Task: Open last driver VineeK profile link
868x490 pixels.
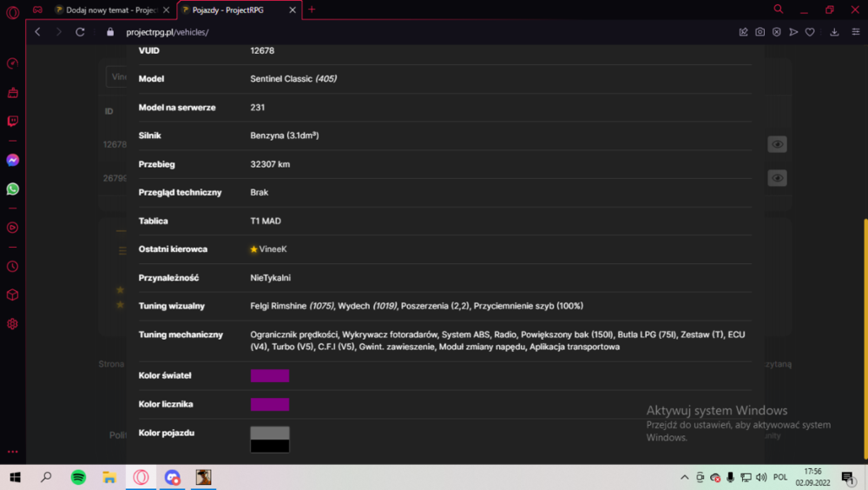Action: pyautogui.click(x=273, y=249)
